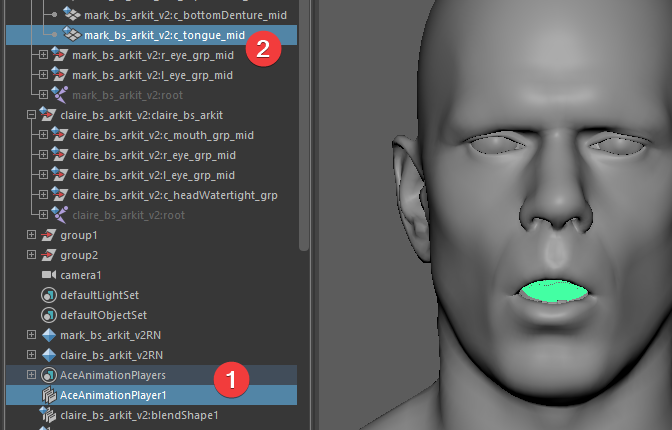Select greyed mark_bs_arkit_v2:root label
The image size is (672, 430).
127,95
